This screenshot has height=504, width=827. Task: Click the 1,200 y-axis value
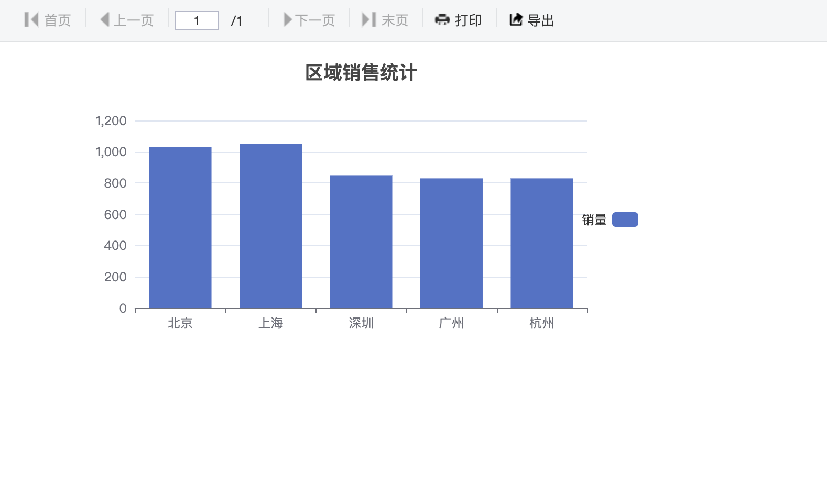(111, 121)
